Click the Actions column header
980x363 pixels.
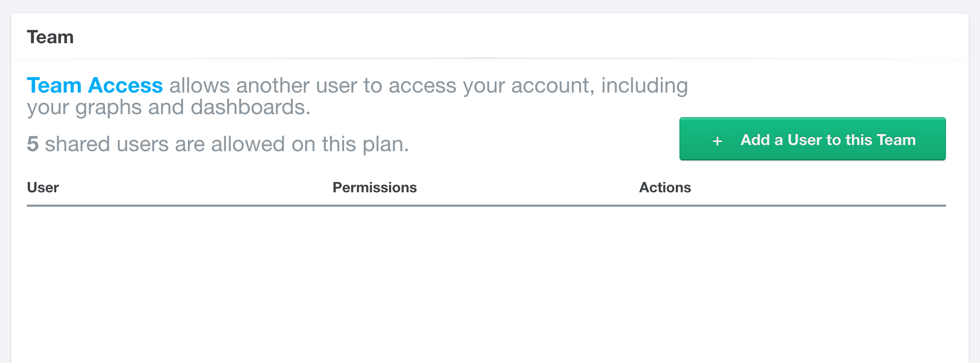[x=665, y=187]
